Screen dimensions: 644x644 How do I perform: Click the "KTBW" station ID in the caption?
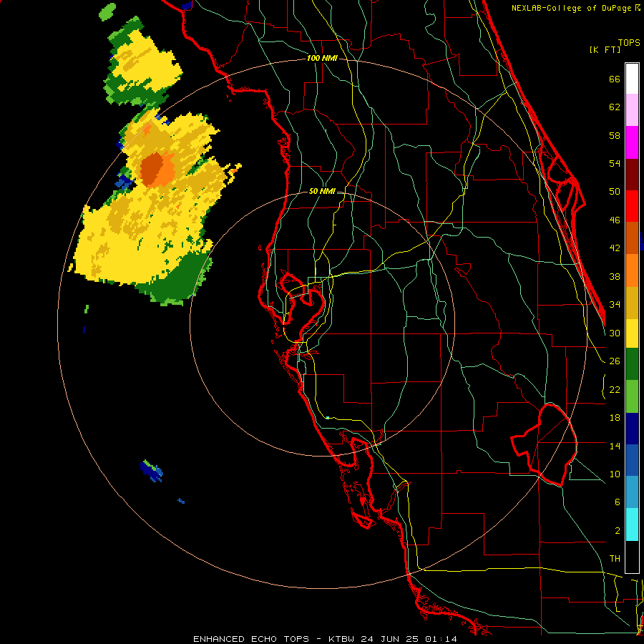tap(343, 639)
